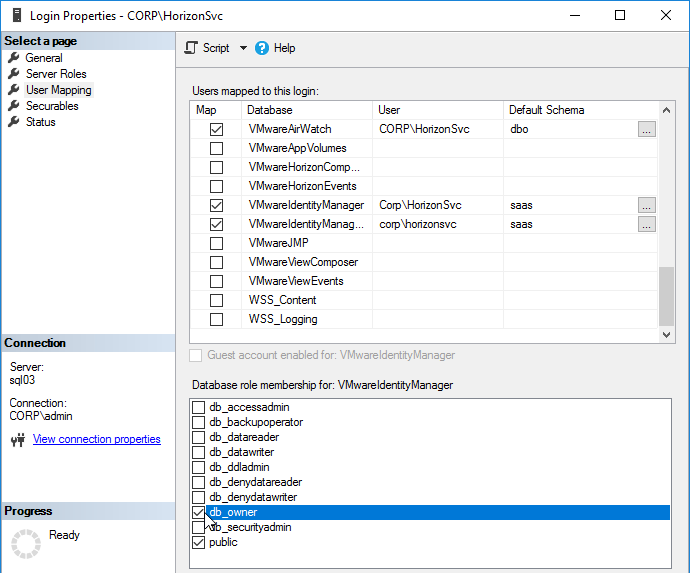Viewport: 690px width, 573px height.
Task: Check the Map box for VMwareViewComposer
Action: (x=216, y=262)
